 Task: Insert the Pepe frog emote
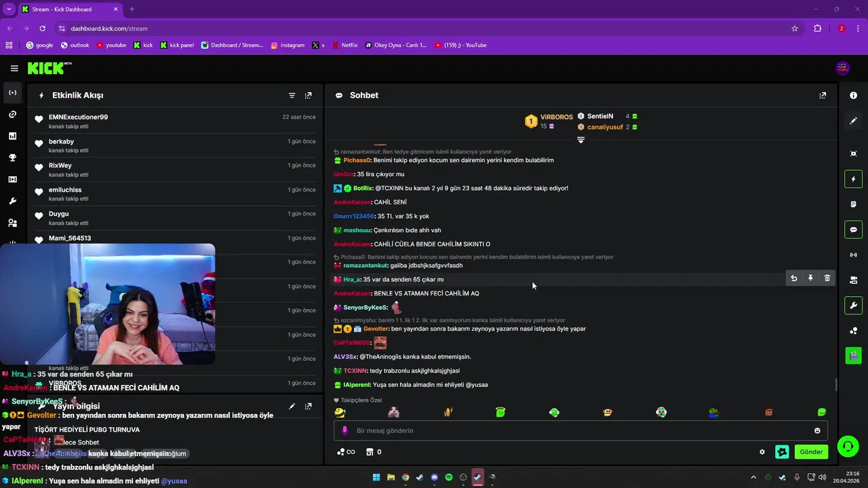[713, 412]
